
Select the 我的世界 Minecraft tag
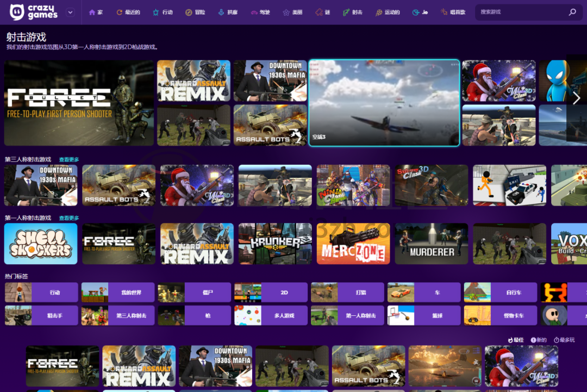pos(118,293)
